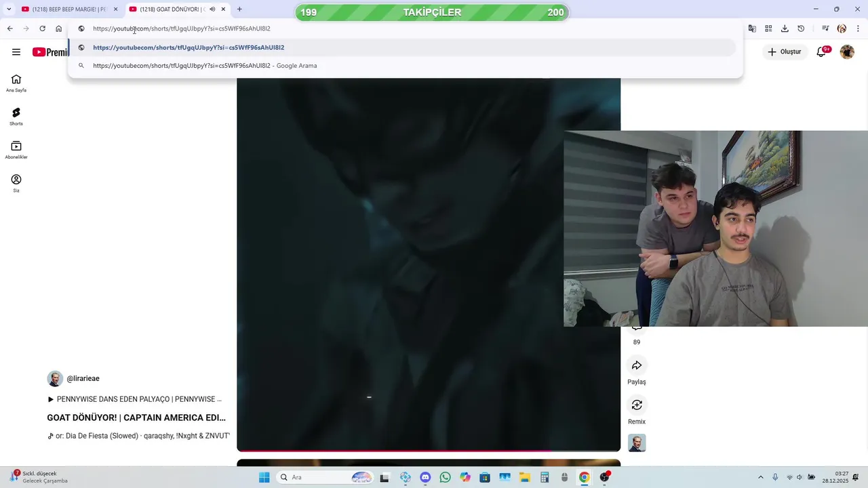Mute the GOAT DÖNÜYOR tab audio icon
The width and height of the screenshot is (868, 488).
click(x=212, y=9)
